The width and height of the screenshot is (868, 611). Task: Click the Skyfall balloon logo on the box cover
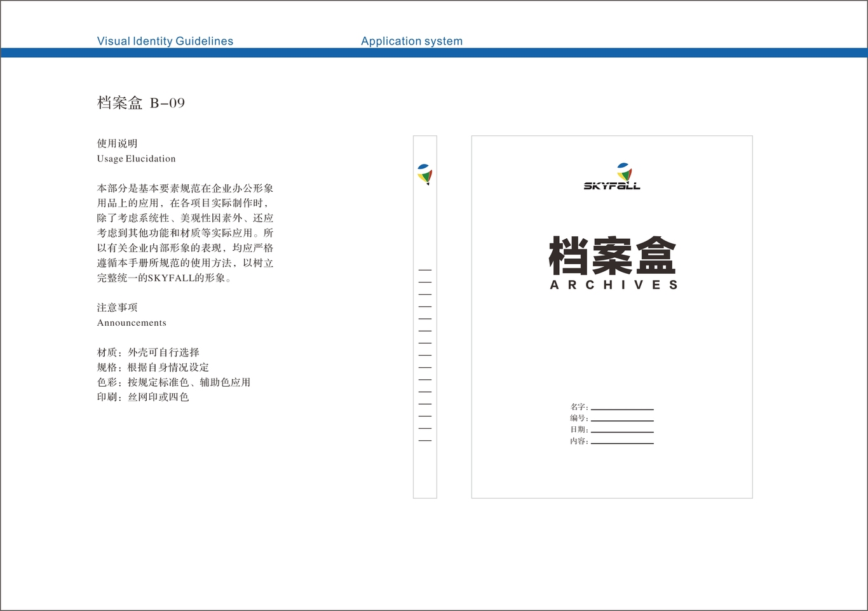click(x=624, y=171)
